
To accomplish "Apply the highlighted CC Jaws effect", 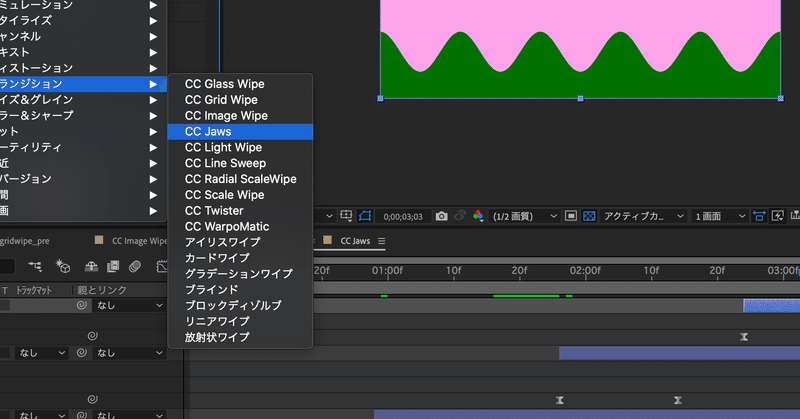I will [x=240, y=131].
